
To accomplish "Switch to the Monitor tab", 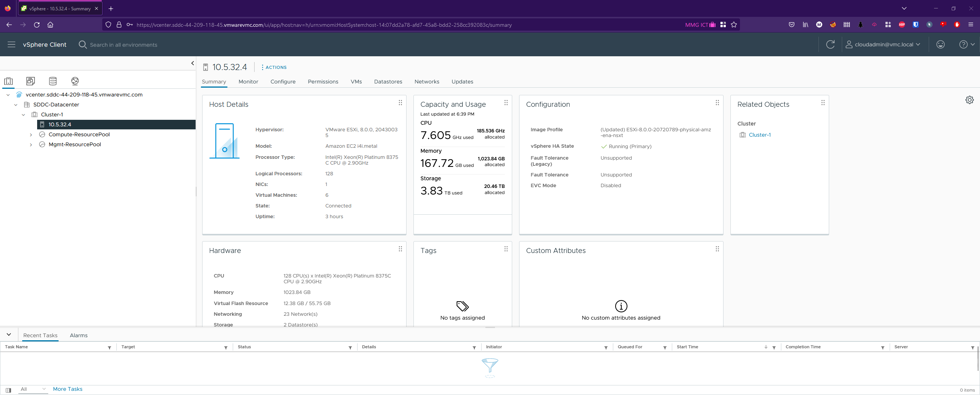I will click(248, 82).
